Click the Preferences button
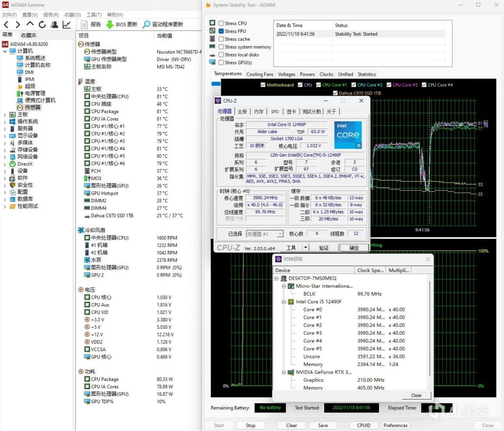This screenshot has width=504, height=431. 395,425
